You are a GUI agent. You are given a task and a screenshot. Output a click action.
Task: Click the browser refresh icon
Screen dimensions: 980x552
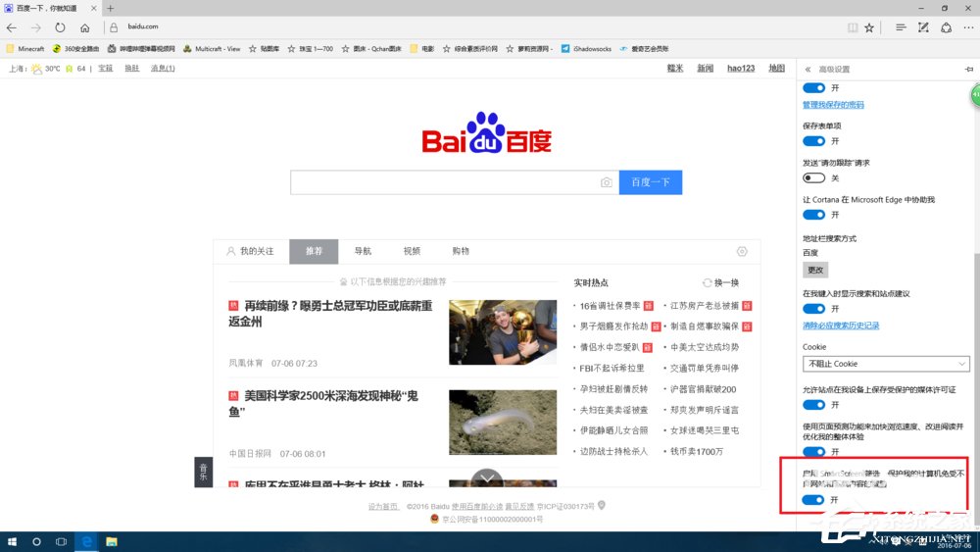click(61, 27)
